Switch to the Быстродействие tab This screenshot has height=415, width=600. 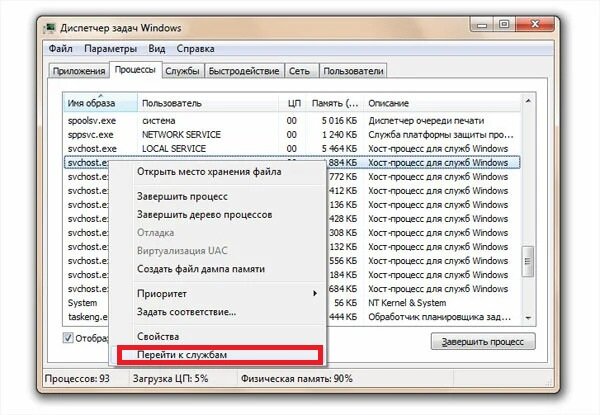click(x=244, y=71)
